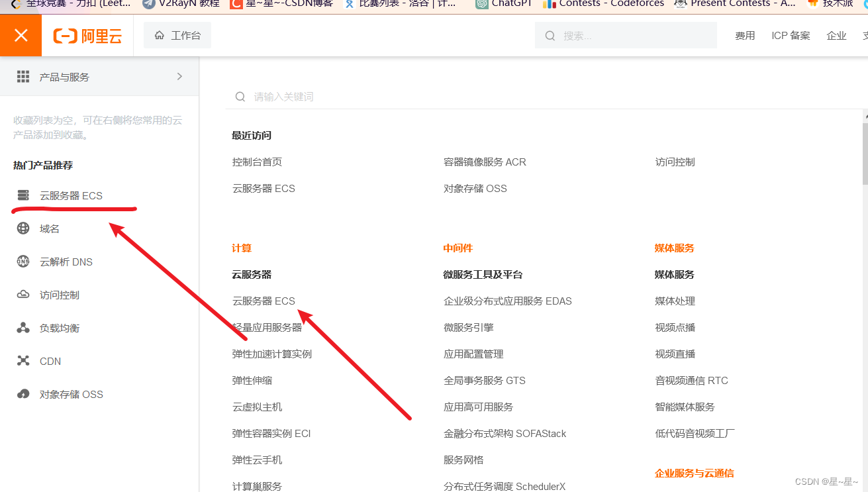The width and height of the screenshot is (868, 492).
Task: Click the cloud icon next to sidebar 访问控制
Action: (x=23, y=295)
